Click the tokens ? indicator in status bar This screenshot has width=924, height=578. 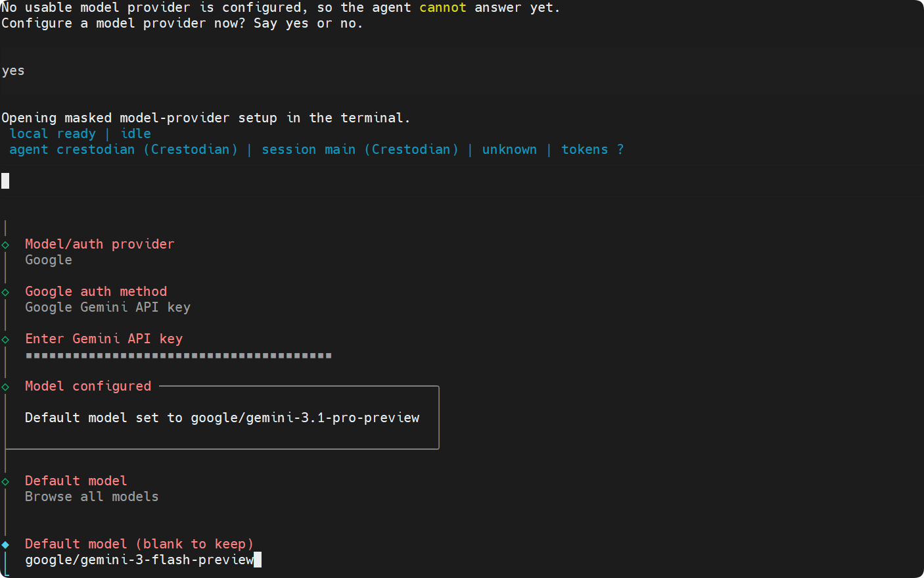[593, 149]
